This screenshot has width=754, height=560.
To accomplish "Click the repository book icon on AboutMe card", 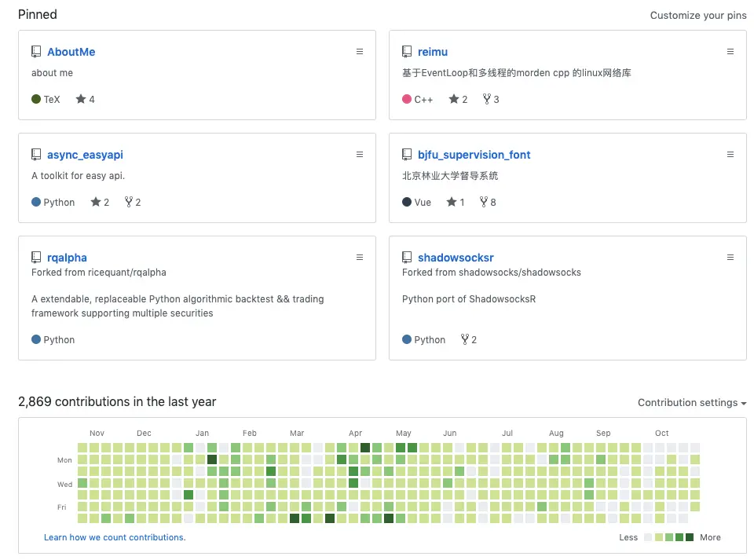I will click(36, 51).
